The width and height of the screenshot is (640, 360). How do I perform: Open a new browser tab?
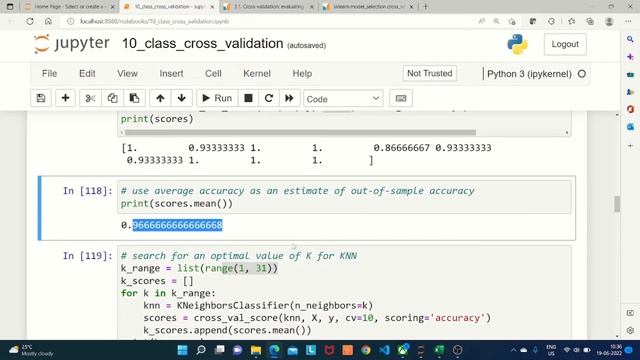pyautogui.click(x=425, y=7)
